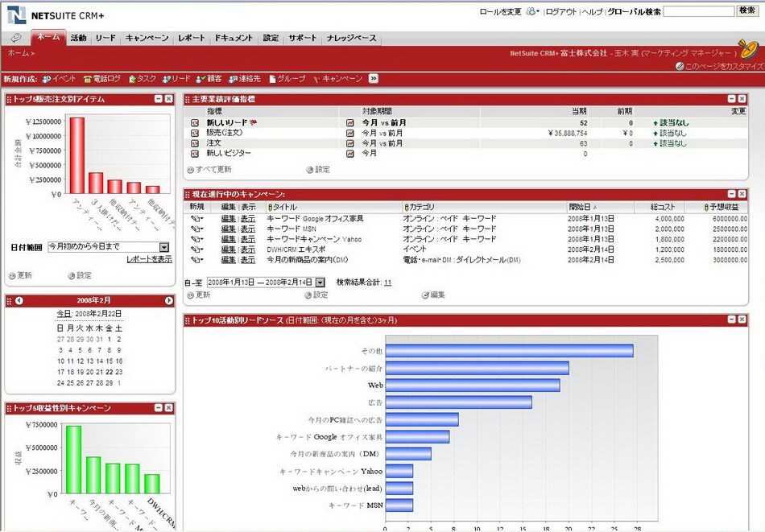Click the search results total 11 link
The image size is (765, 532).
(x=387, y=282)
